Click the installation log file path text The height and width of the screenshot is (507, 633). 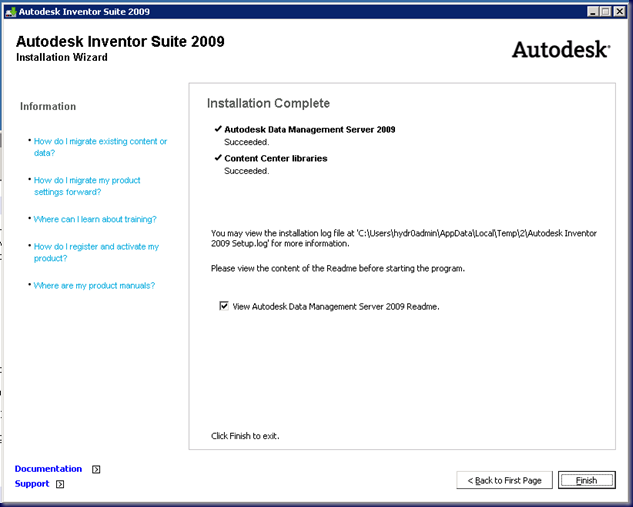(x=404, y=238)
